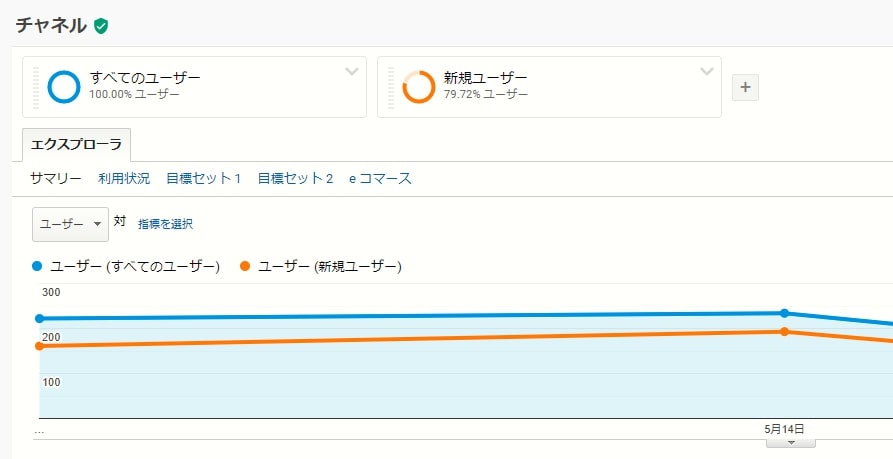
Task: Open the 目標セット 1 link
Action: tap(203, 178)
